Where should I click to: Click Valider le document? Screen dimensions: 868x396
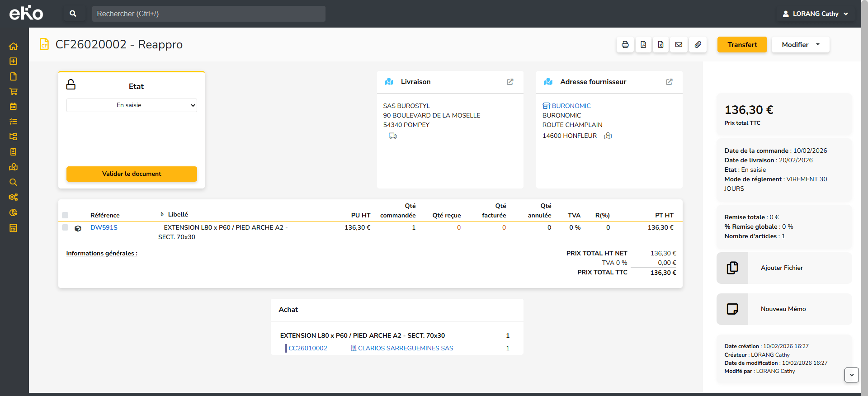132,174
